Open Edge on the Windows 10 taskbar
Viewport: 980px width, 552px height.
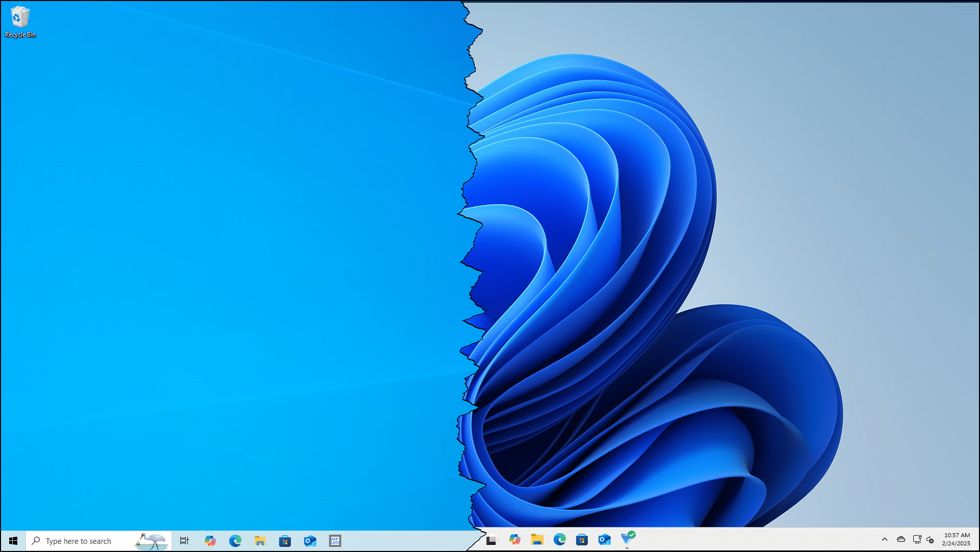tap(235, 540)
